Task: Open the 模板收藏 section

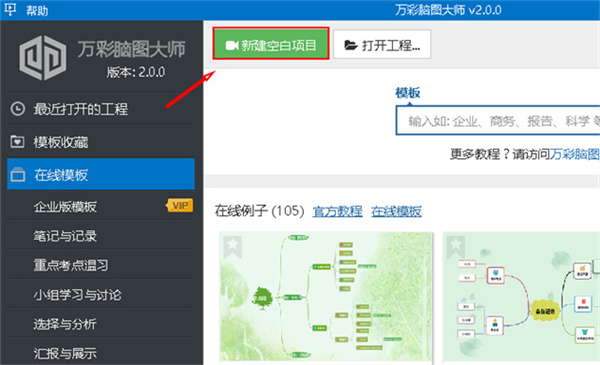Action: (x=101, y=142)
